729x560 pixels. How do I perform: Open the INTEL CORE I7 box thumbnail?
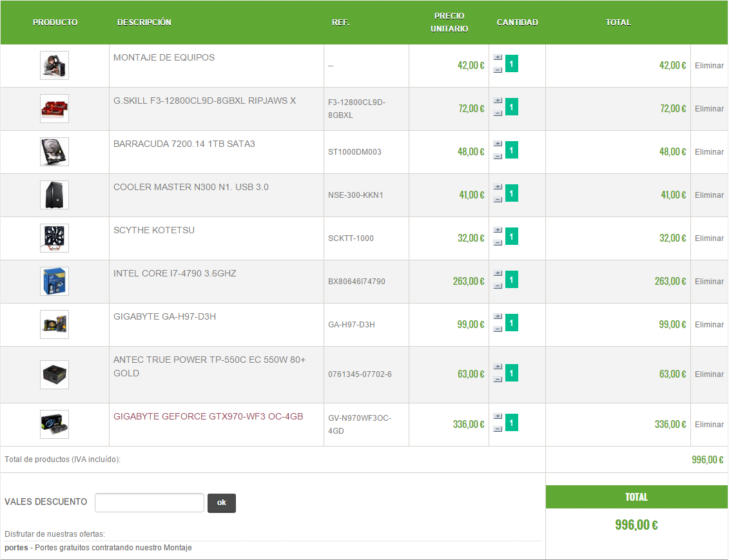tap(54, 282)
